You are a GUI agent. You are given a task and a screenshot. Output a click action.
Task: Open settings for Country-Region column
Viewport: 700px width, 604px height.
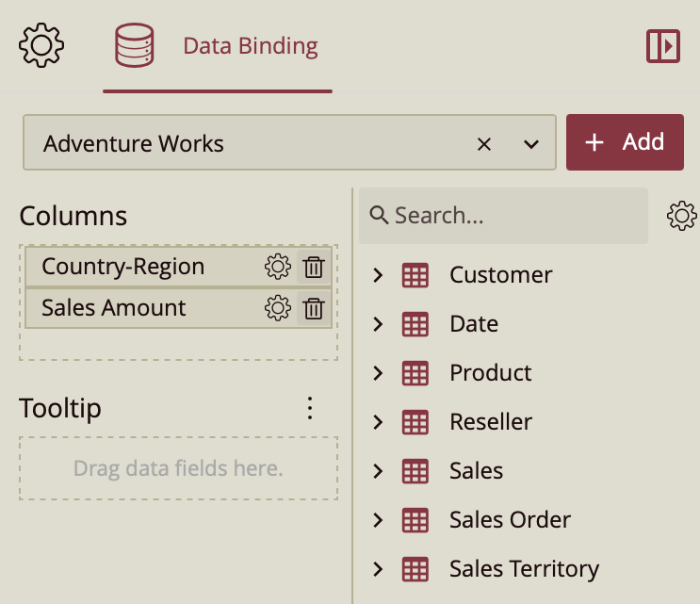tap(277, 268)
